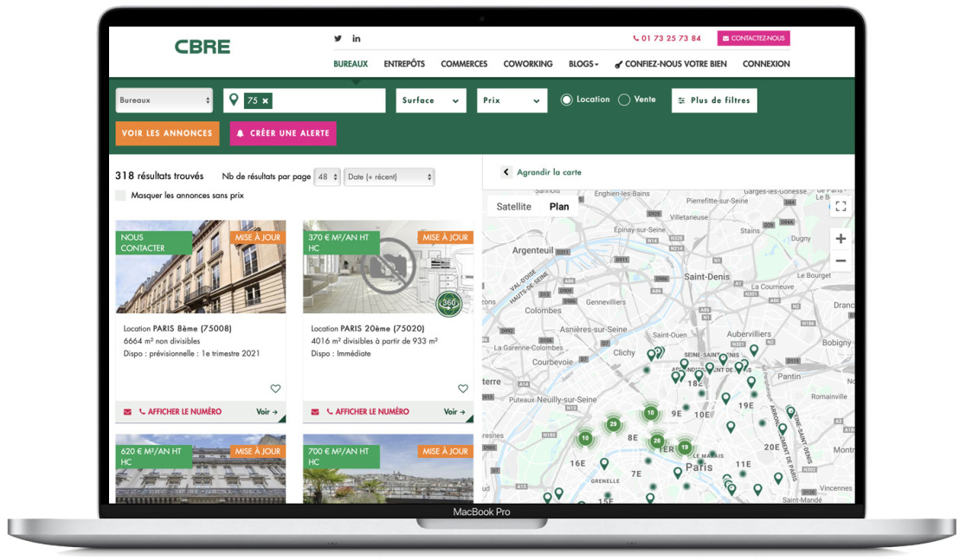Go to the Commerces menu item
Screen dimensions: 966x560
point(464,63)
